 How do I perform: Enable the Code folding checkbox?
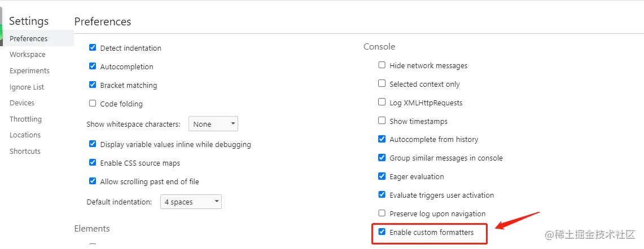coord(93,104)
